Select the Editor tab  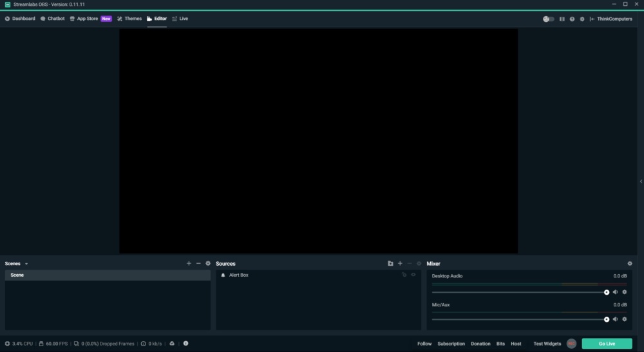point(157,19)
